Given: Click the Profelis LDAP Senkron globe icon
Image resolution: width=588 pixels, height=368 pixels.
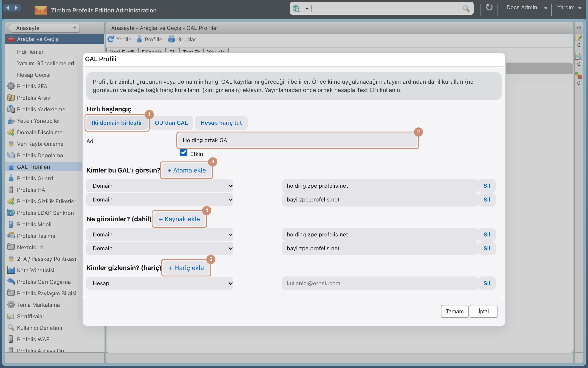Looking at the screenshot, I should (x=11, y=213).
